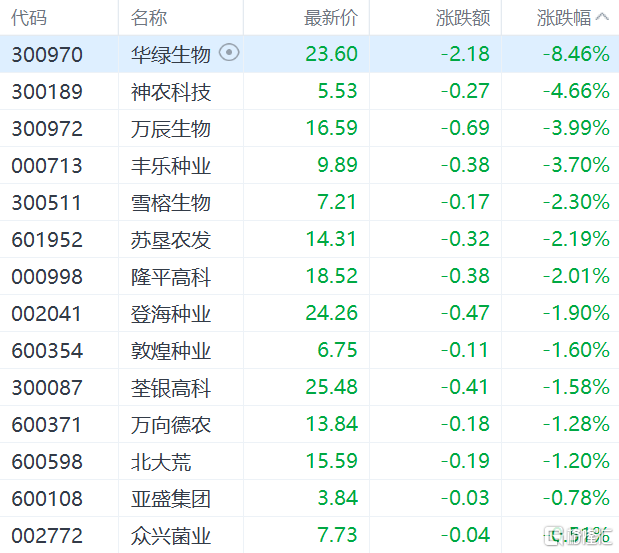619x553 pixels.
Task: Open stock 万辰生物
Action: [171, 129]
